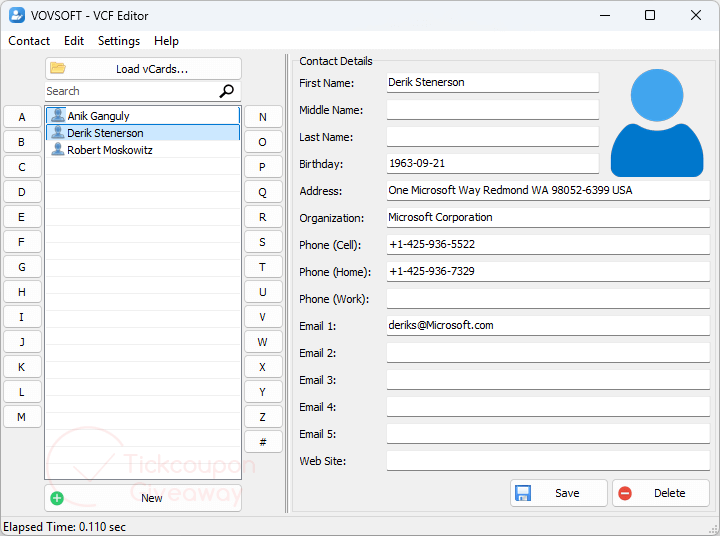This screenshot has height=536, width=720.
Task: Filter contacts by letter K
Action: 22,367
